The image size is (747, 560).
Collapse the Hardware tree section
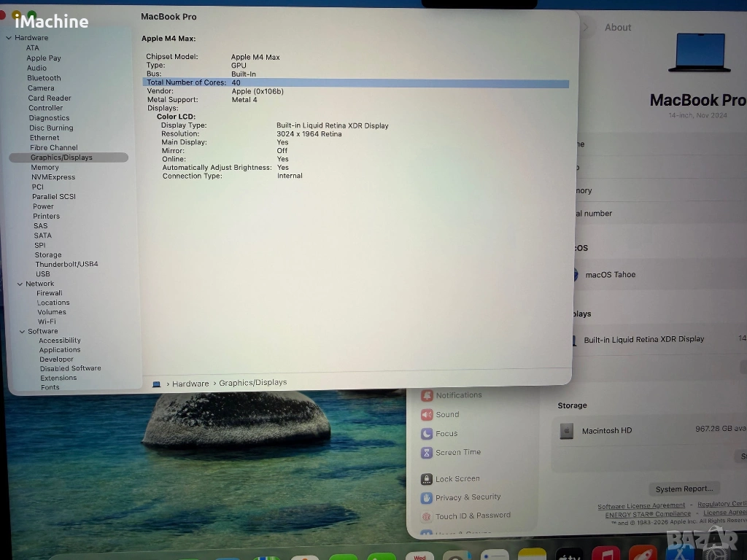point(9,38)
